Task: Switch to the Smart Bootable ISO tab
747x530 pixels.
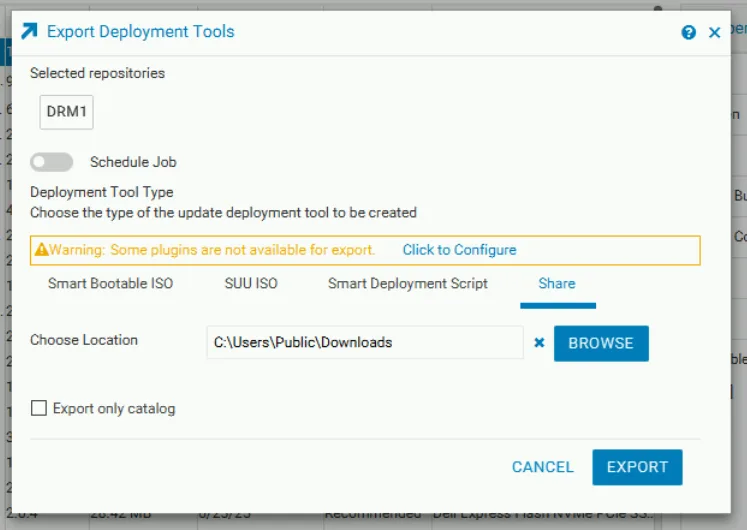Action: [x=110, y=284]
